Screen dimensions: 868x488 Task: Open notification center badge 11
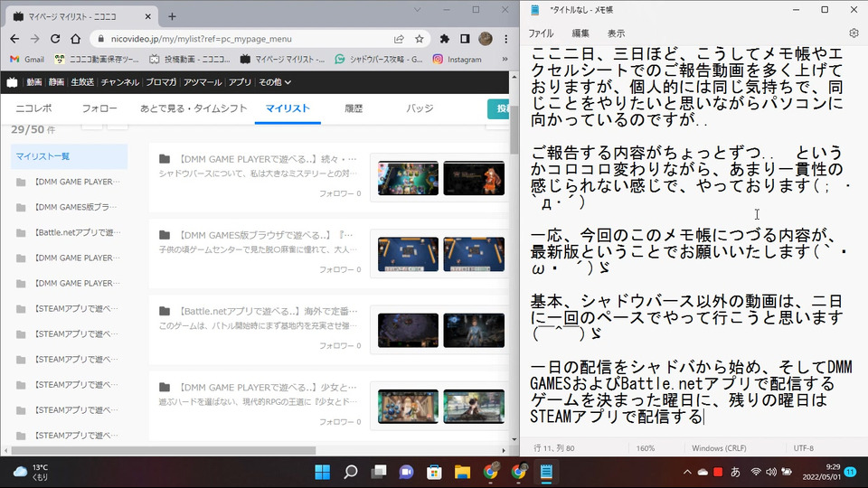point(851,472)
